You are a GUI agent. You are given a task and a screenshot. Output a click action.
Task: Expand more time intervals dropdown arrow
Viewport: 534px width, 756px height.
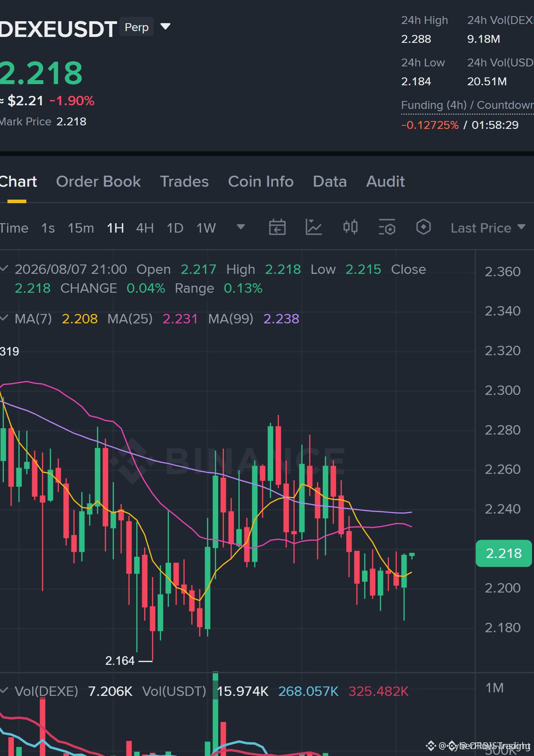[x=240, y=227]
